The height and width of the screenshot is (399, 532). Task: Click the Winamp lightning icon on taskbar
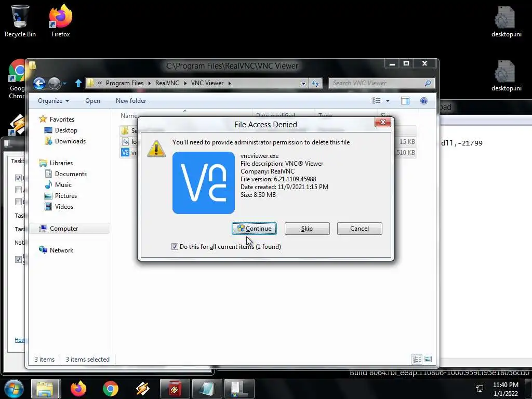(142, 389)
